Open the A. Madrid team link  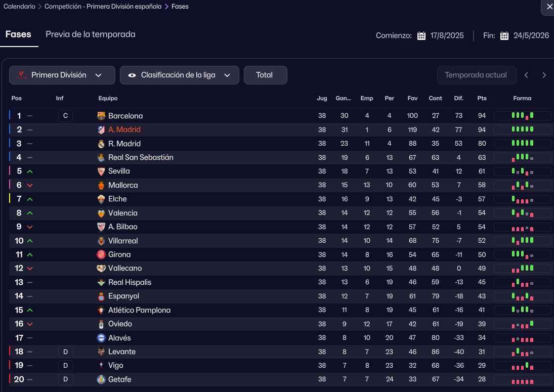pos(124,130)
